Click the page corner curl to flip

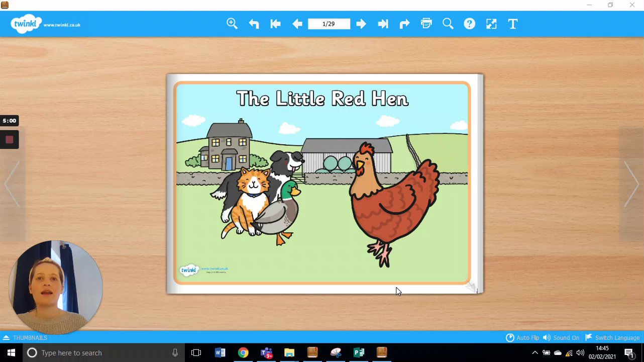pos(472,287)
